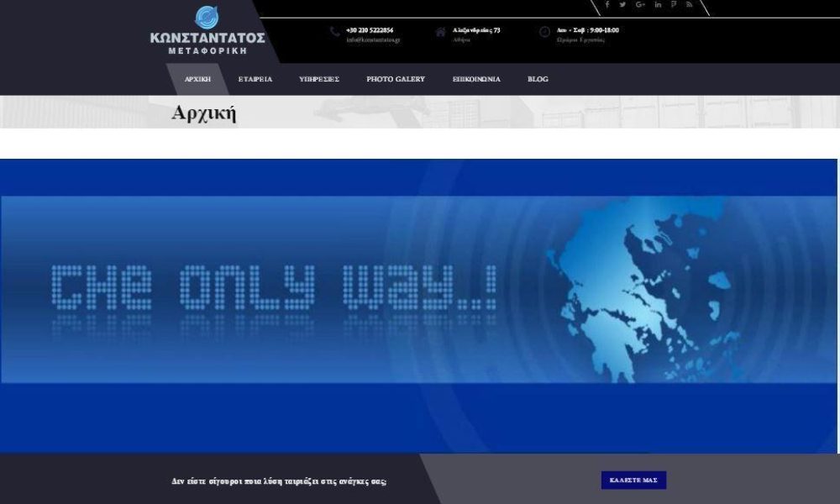This screenshot has width=840, height=504.
Task: Open the Facebook social icon
Action: (x=607, y=5)
